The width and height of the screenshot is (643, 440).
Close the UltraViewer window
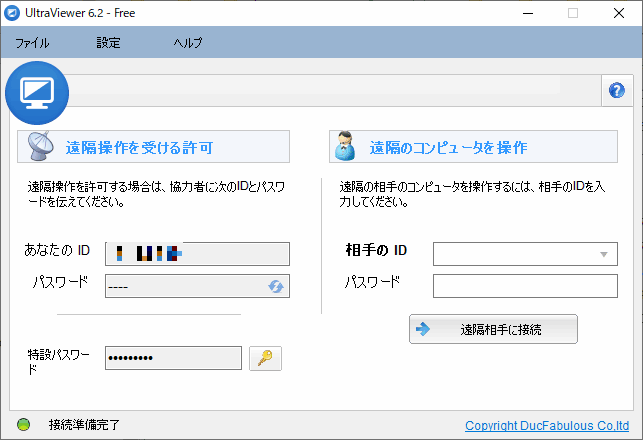[619, 13]
